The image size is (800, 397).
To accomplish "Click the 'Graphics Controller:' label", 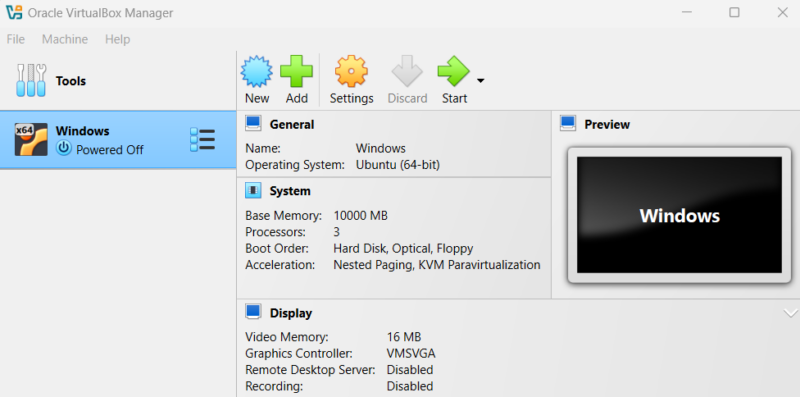I will point(298,353).
